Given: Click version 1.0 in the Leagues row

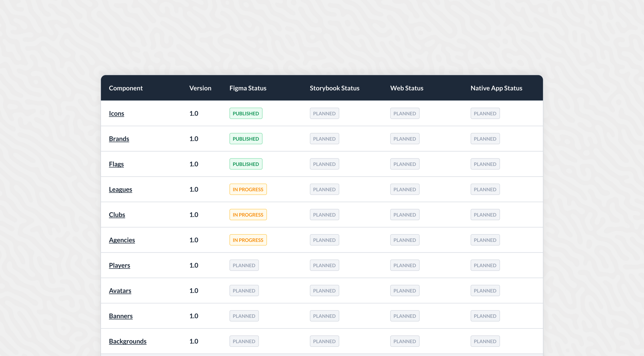Looking at the screenshot, I should [194, 189].
